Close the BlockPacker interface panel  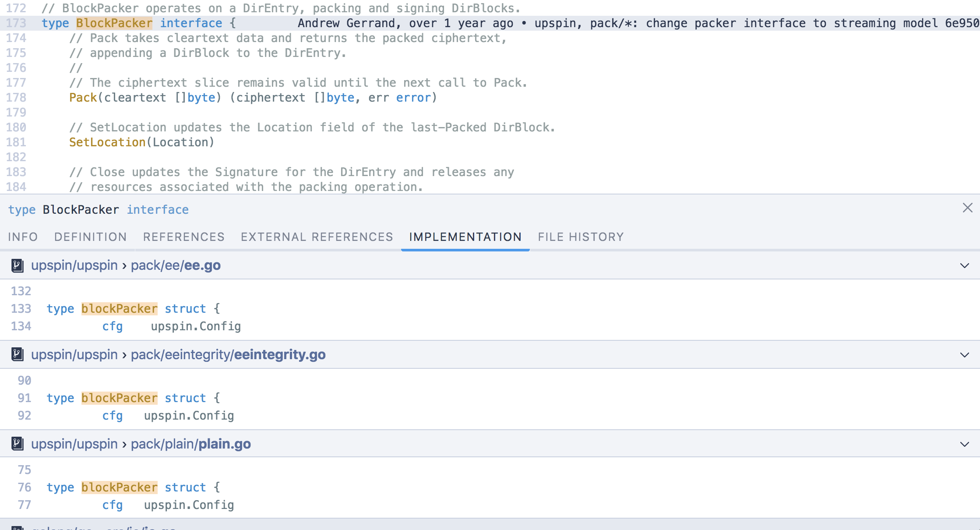coord(968,208)
